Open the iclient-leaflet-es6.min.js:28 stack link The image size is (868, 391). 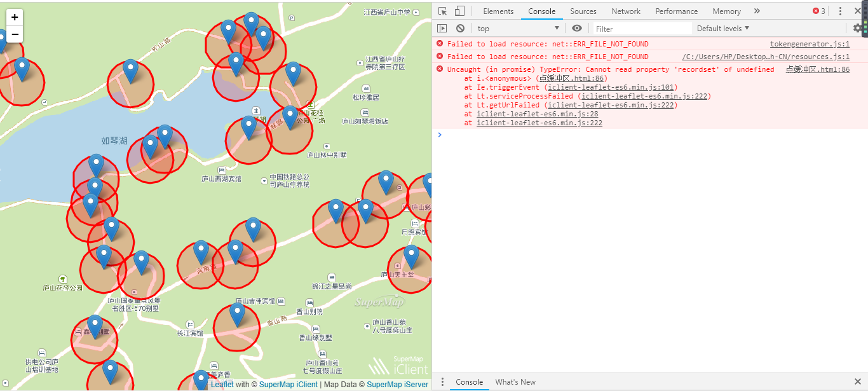point(538,114)
